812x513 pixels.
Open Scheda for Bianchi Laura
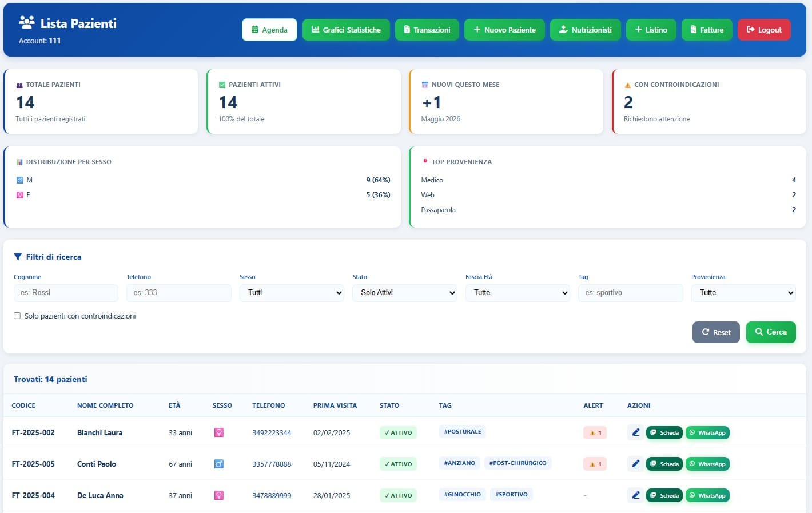(x=664, y=433)
